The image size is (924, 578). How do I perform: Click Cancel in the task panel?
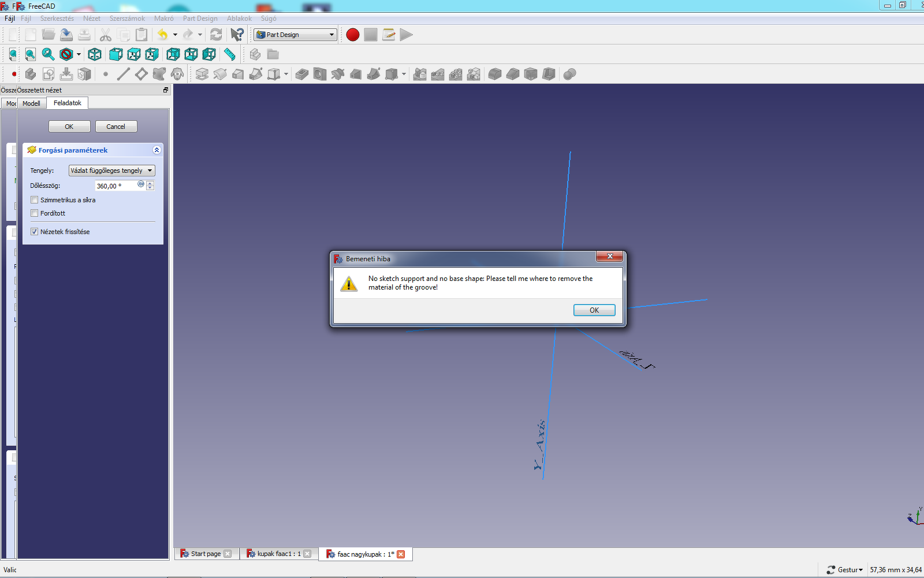pos(115,127)
